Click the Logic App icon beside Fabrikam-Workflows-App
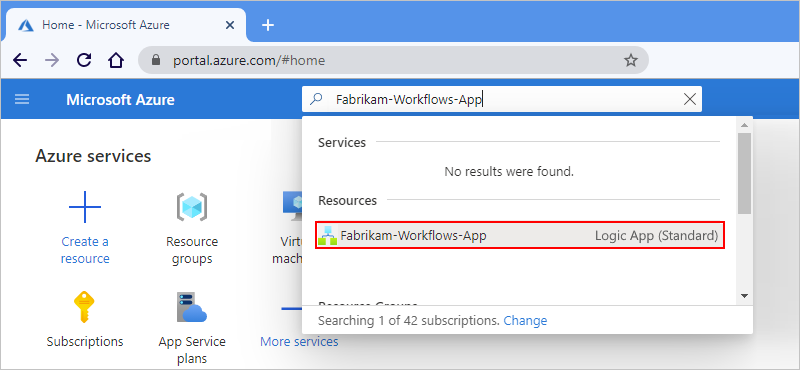This screenshot has width=800, height=370. (328, 236)
